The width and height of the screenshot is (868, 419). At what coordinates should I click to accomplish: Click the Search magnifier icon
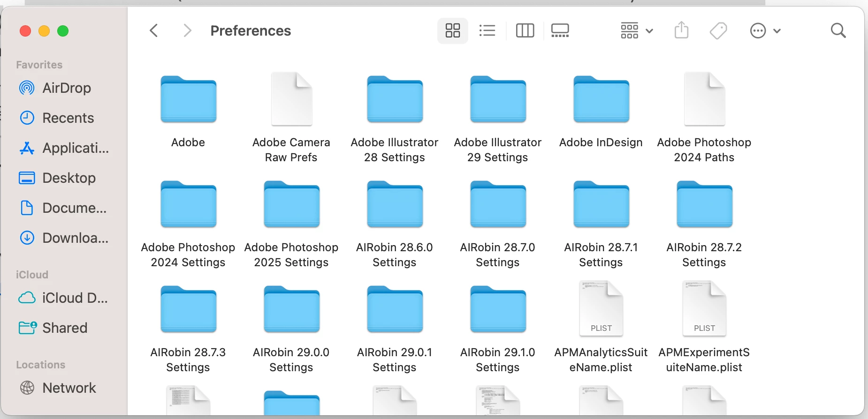[x=838, y=31]
